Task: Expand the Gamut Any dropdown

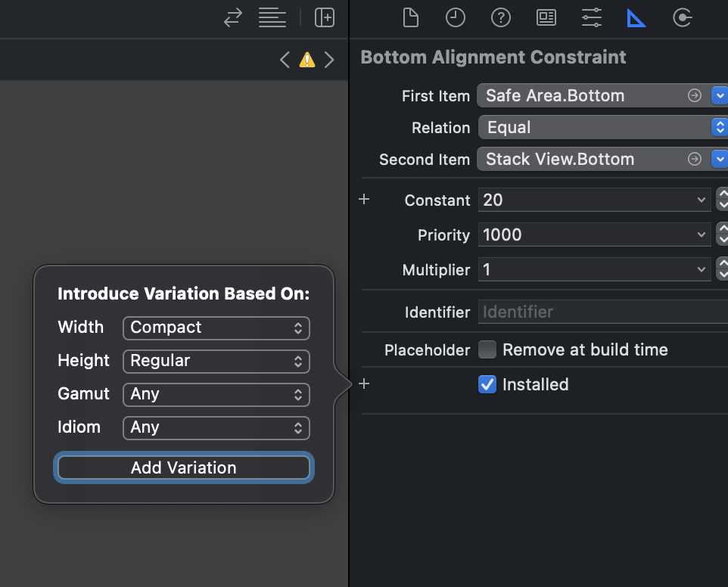Action: tap(216, 394)
